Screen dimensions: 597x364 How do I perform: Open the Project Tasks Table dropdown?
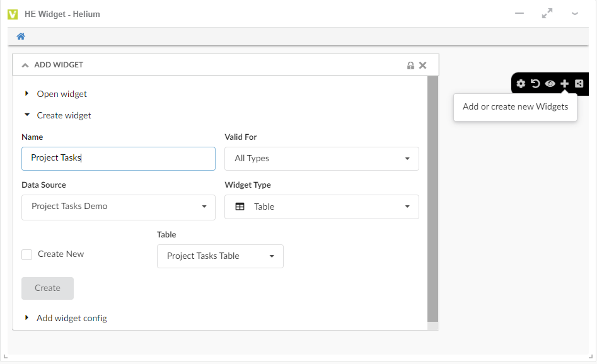point(220,256)
